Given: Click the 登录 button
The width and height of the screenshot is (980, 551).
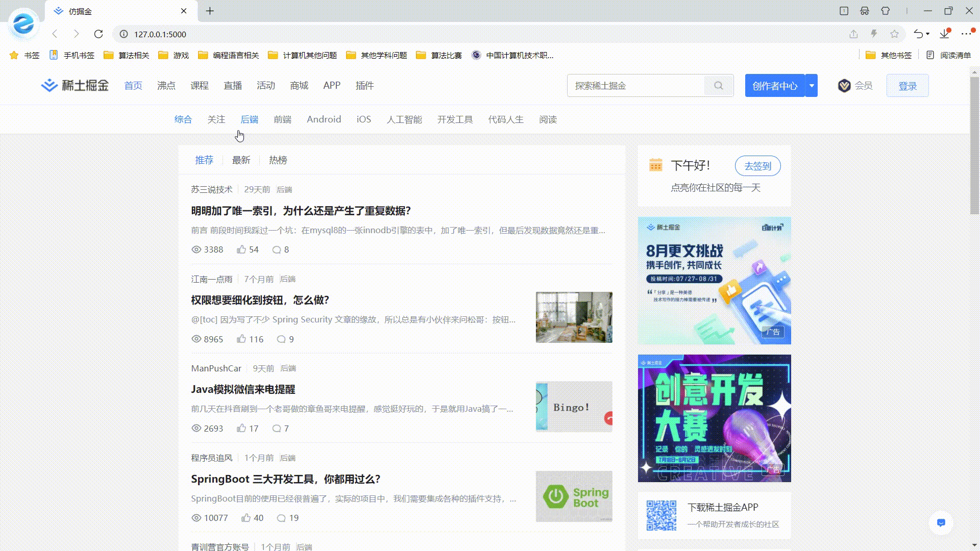Looking at the screenshot, I should click(x=907, y=86).
